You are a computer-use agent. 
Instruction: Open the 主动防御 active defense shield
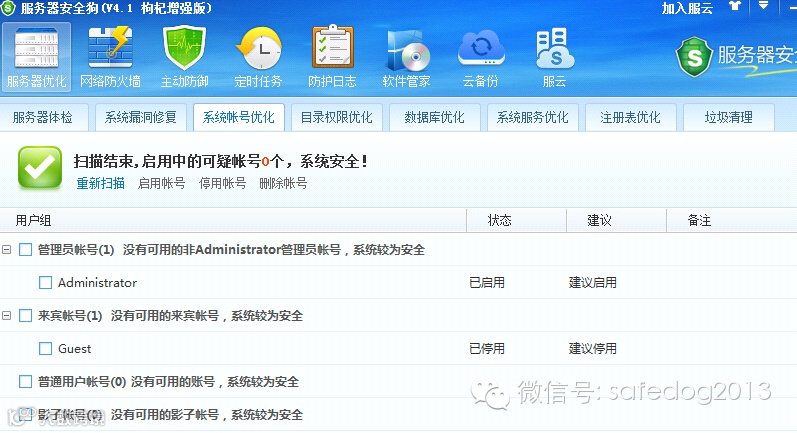[x=184, y=57]
